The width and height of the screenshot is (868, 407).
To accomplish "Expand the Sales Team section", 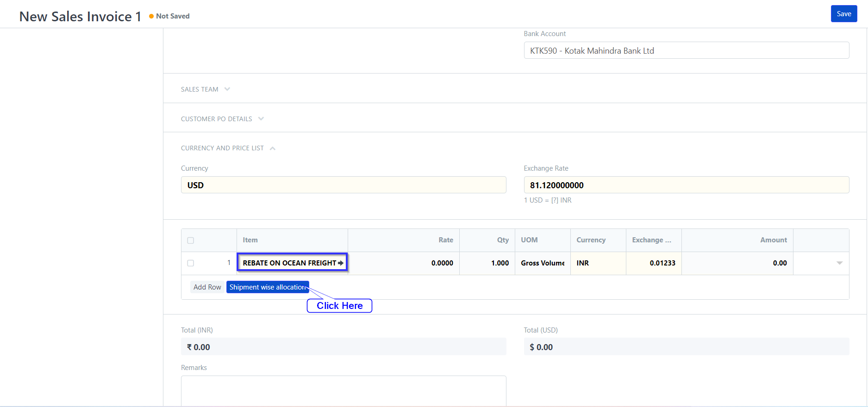I will pos(206,89).
